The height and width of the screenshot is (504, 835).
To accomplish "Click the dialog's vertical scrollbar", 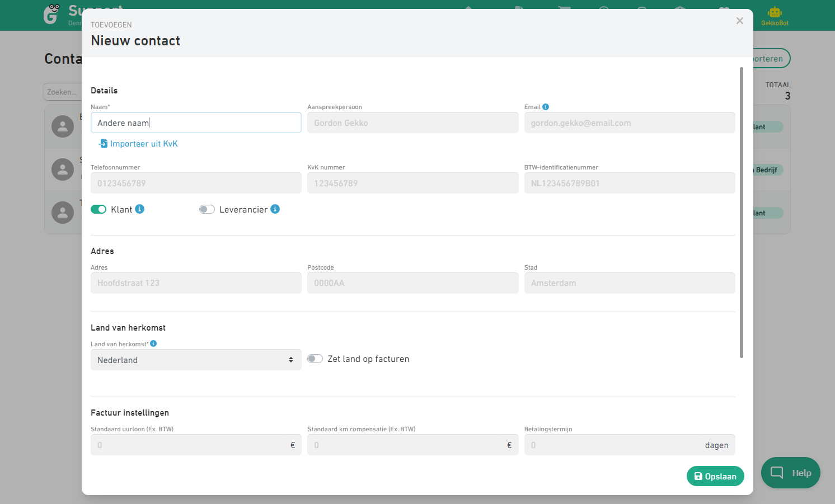I will tap(742, 213).
